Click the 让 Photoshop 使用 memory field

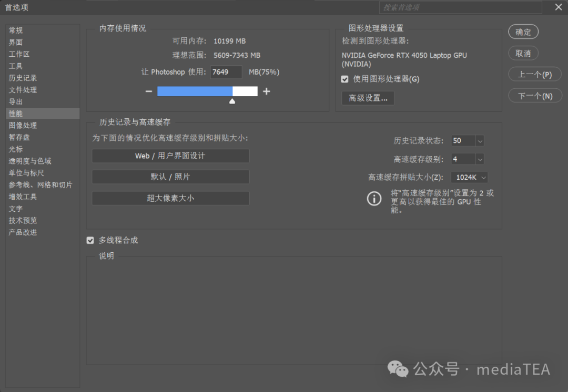(x=226, y=72)
